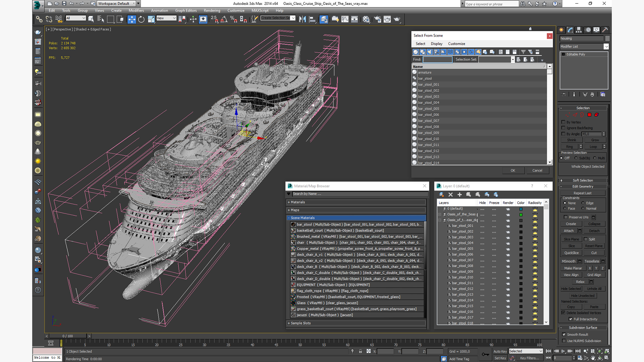Toggle Display Cameras filter in Select From Scene
This screenshot has height=362, width=644.
point(436,52)
